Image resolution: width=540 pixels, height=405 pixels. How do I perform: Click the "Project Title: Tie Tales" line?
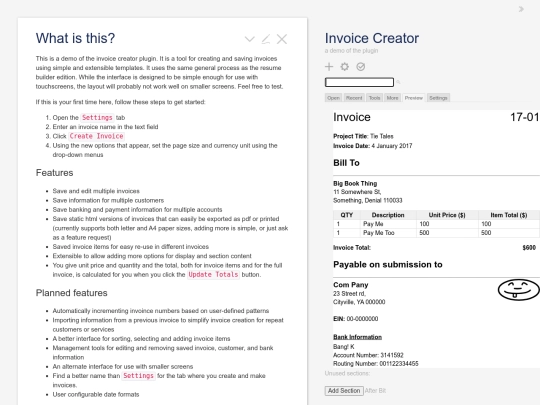(x=363, y=136)
